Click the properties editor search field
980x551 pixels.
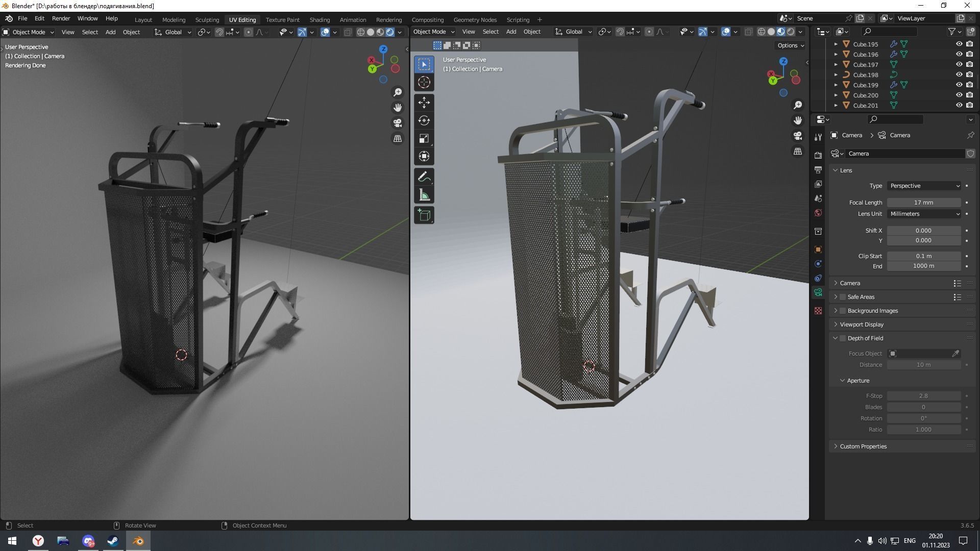895,119
